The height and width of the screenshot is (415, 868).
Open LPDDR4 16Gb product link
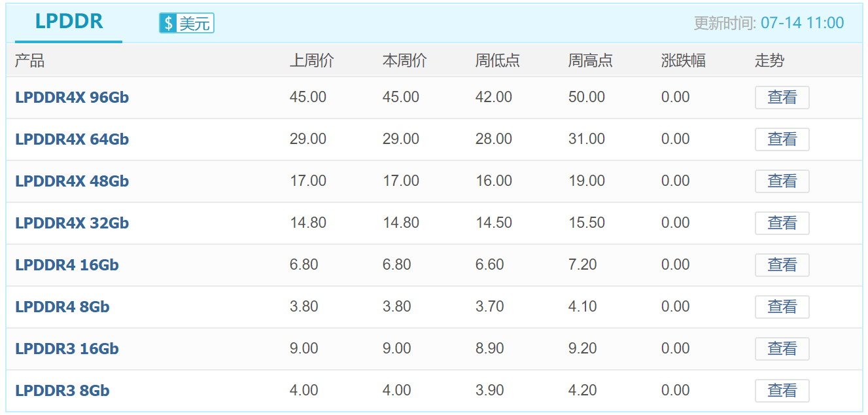tap(67, 265)
